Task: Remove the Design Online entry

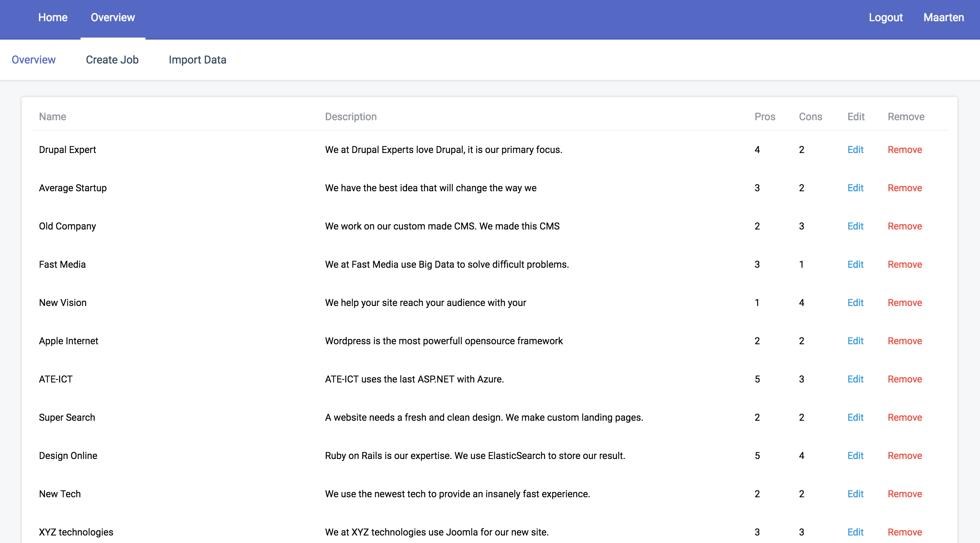Action: (904, 456)
